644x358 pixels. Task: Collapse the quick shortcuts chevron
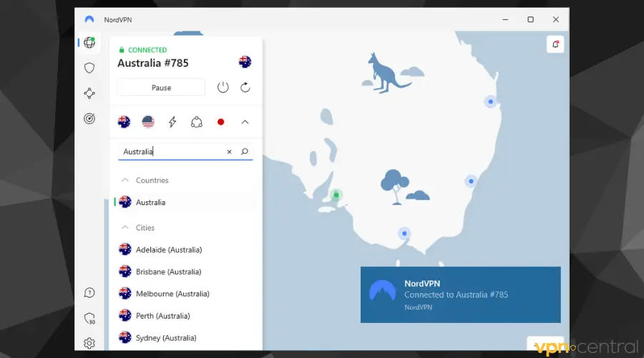(x=245, y=122)
